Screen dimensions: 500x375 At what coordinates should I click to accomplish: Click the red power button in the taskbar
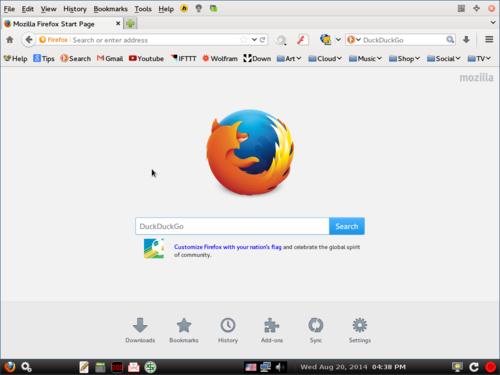(x=490, y=367)
